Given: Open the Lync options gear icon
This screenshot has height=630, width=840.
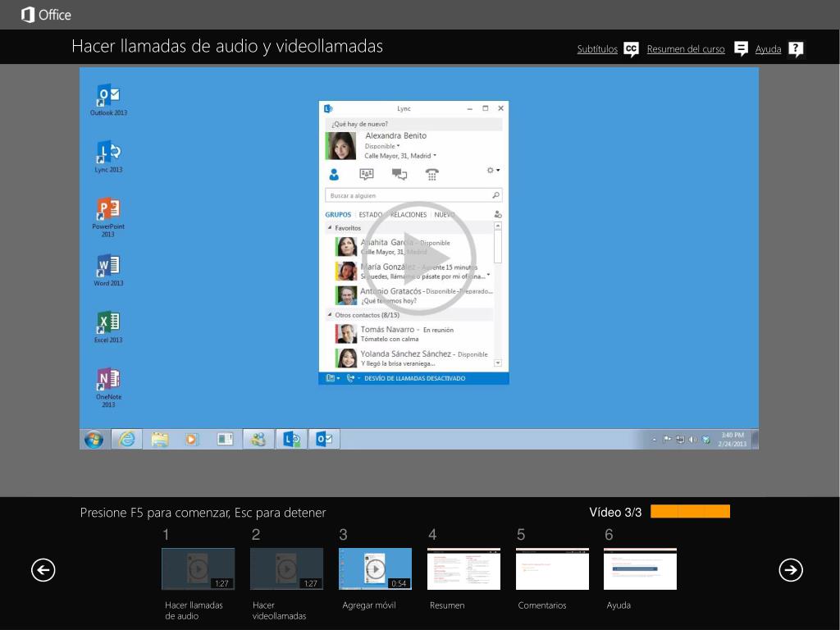Looking at the screenshot, I should coord(490,171).
